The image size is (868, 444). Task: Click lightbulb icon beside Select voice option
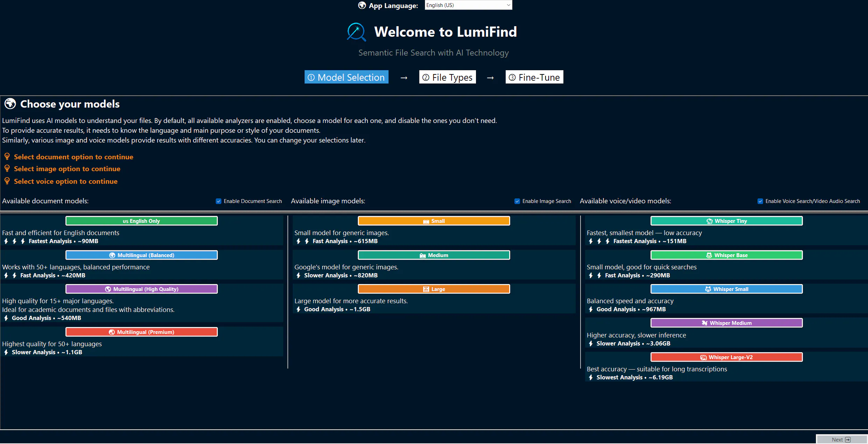tap(7, 181)
